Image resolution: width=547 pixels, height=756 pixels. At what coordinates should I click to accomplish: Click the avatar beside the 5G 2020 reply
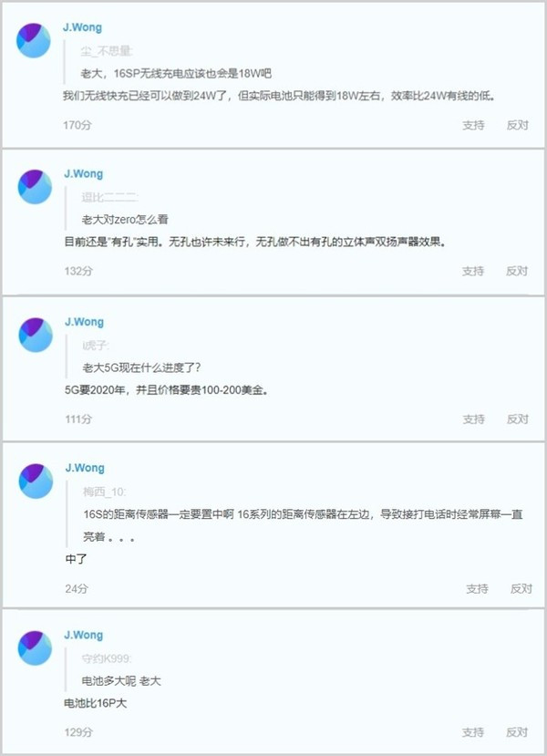[35, 335]
